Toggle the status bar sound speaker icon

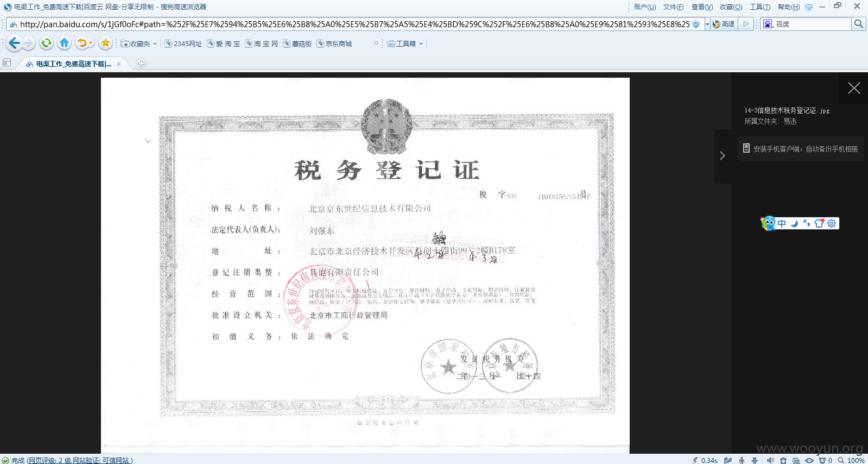[x=770, y=460]
